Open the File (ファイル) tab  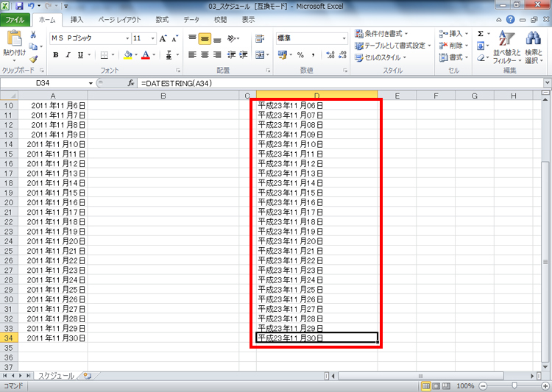(x=15, y=20)
